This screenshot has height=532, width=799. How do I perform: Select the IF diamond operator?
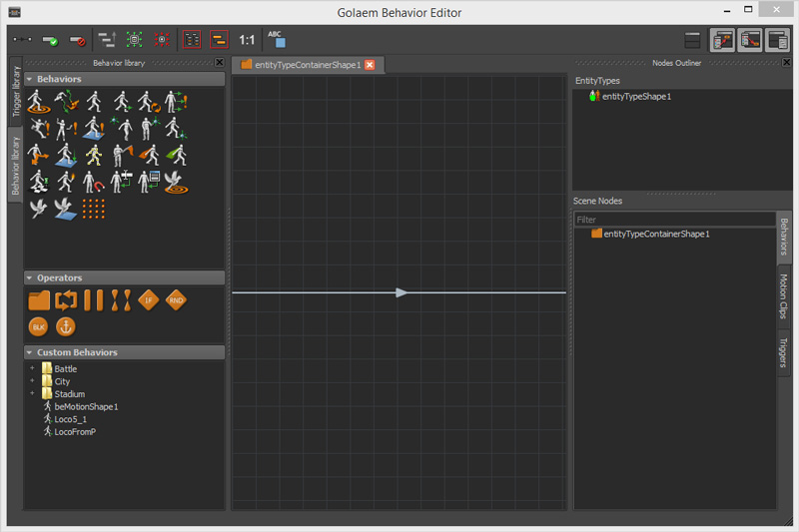click(148, 300)
